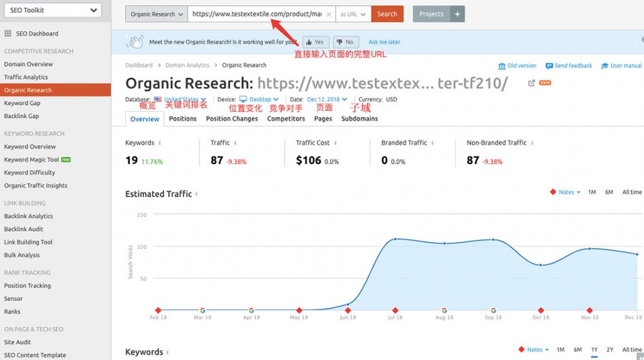Open Ranks in sidebar

(12, 312)
